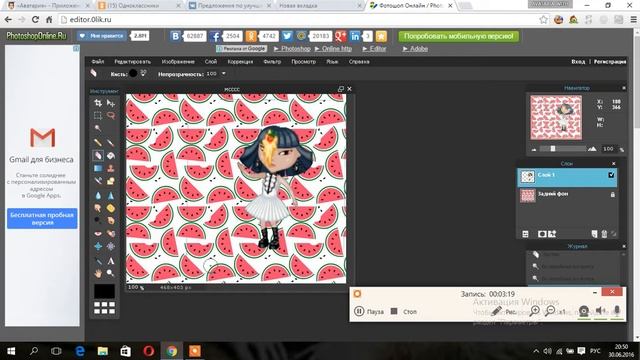640x360 pixels.
Task: Select the Lasso tool
Action: coord(111,116)
